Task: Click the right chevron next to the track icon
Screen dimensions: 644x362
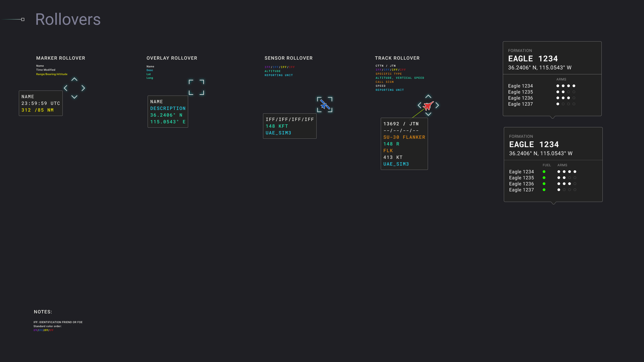Action: pyautogui.click(x=437, y=105)
